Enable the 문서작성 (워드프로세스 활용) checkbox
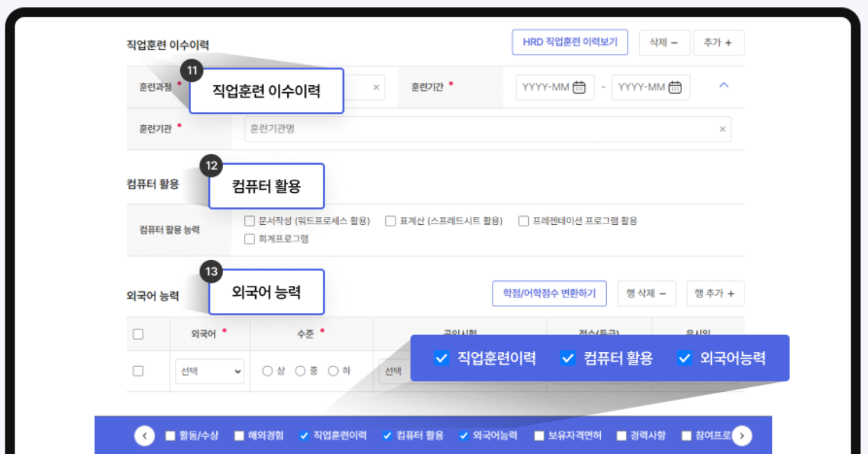This screenshot has height=465, width=868. (x=249, y=220)
